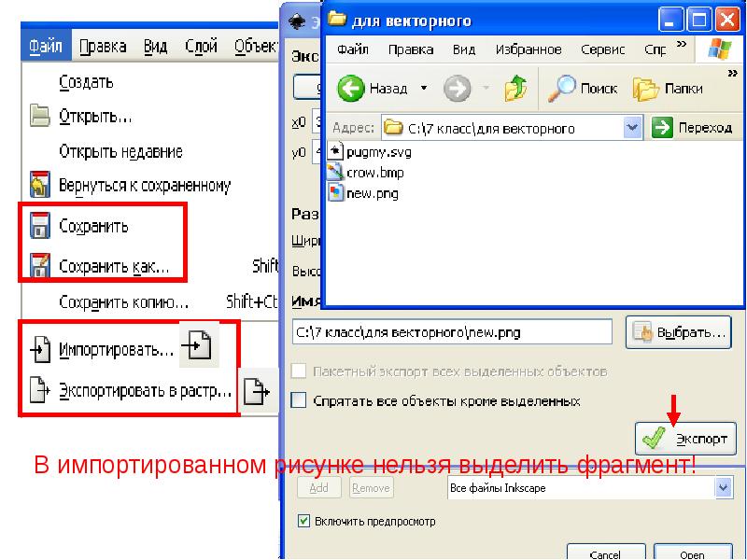Click the Up one folder level icon

(x=515, y=89)
